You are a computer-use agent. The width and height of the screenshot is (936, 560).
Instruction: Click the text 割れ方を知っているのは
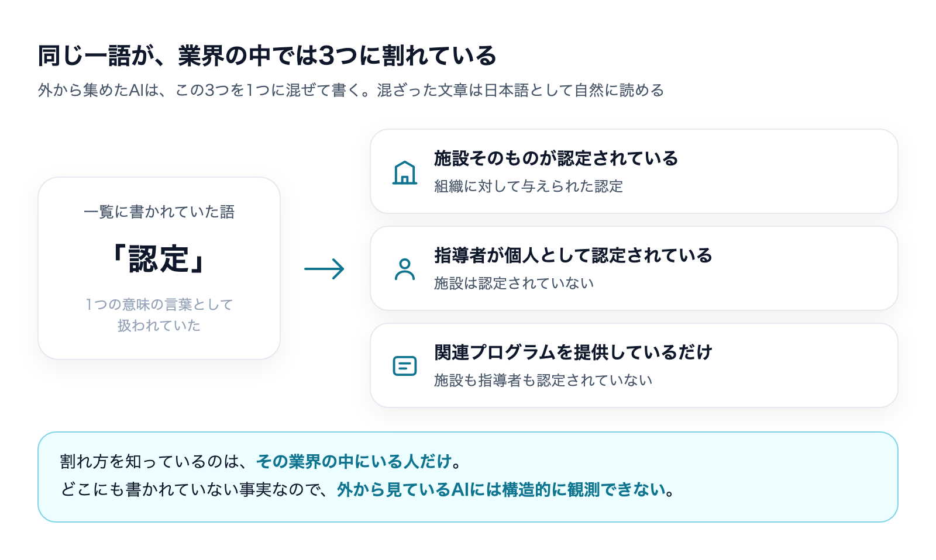point(150,462)
